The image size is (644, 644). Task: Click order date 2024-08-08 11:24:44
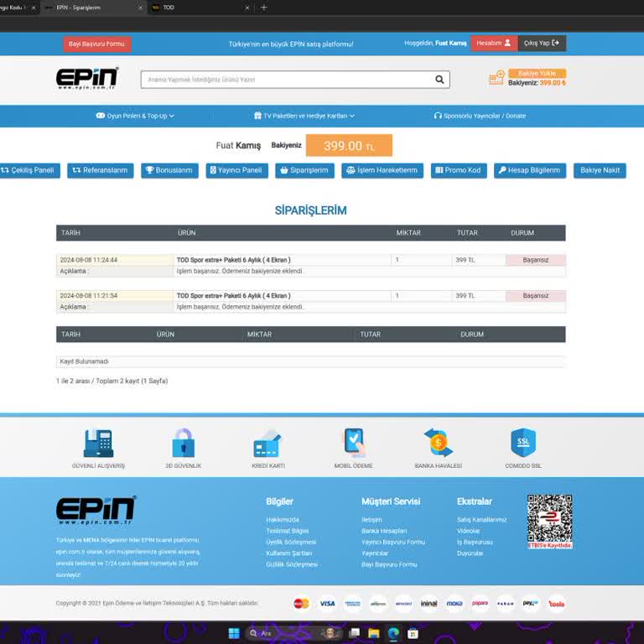pyautogui.click(x=89, y=260)
